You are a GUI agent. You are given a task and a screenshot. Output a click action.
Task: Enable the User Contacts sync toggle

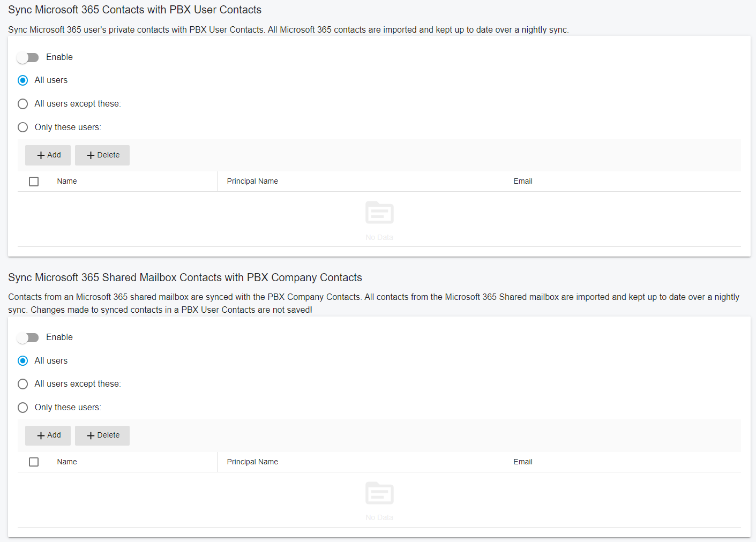point(27,57)
